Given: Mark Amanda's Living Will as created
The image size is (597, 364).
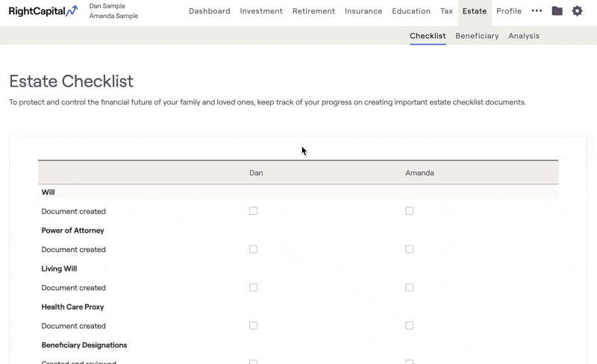Looking at the screenshot, I should [409, 287].
